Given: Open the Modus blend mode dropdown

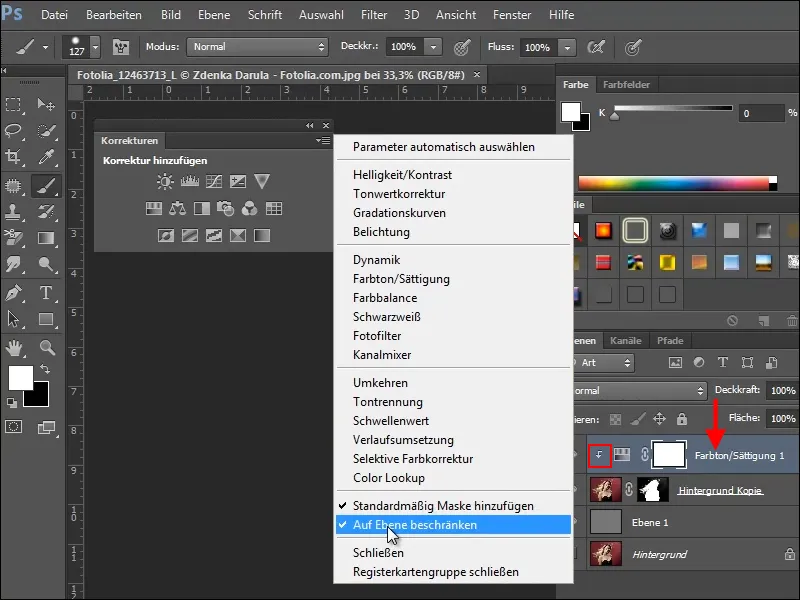Looking at the screenshot, I should tap(258, 47).
